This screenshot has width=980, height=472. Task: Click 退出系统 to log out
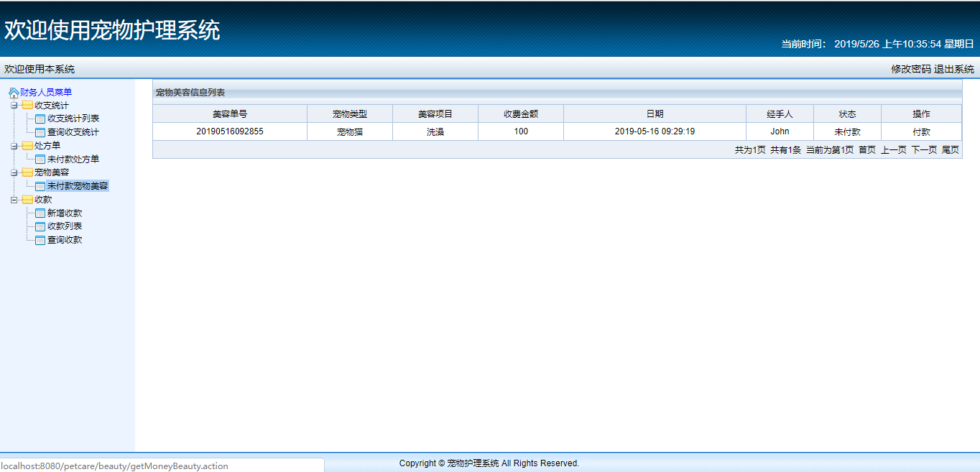[954, 70]
